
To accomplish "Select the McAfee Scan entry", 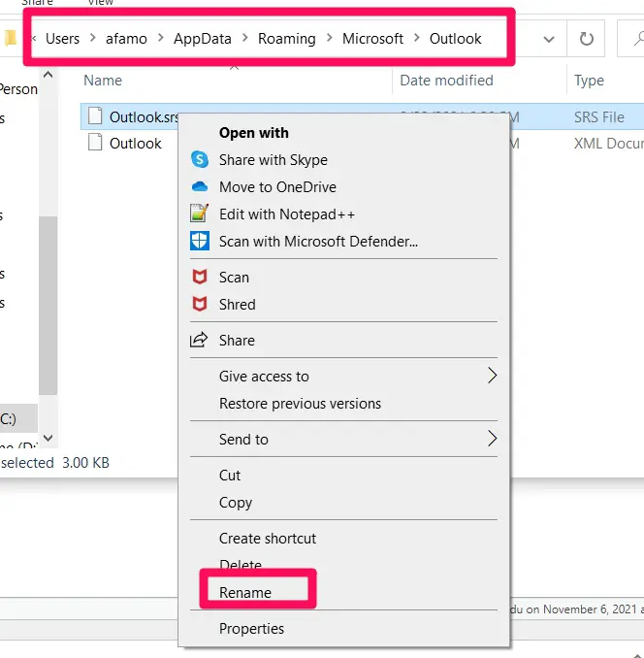I will tap(234, 278).
